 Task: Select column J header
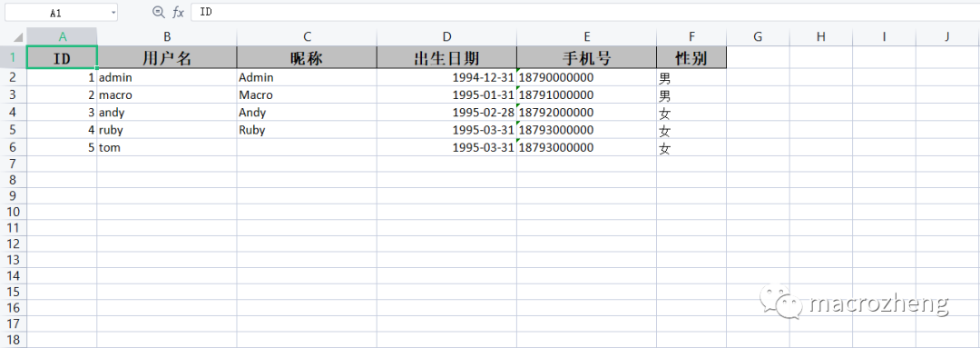pyautogui.click(x=947, y=36)
